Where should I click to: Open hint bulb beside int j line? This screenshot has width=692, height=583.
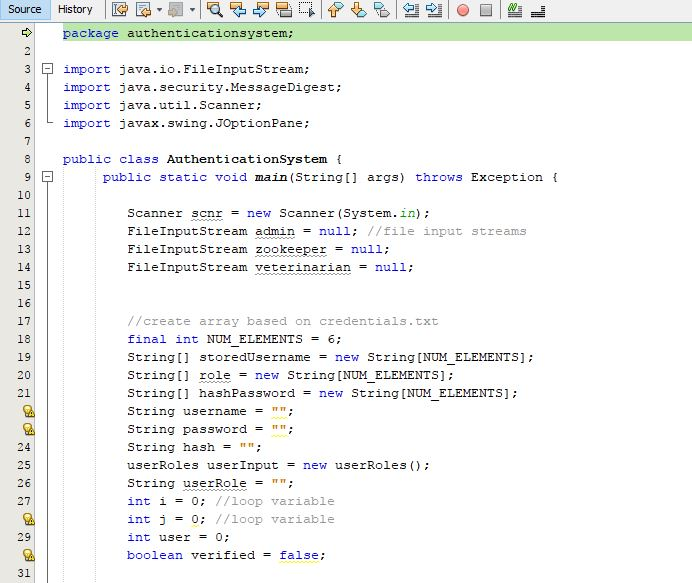28,519
